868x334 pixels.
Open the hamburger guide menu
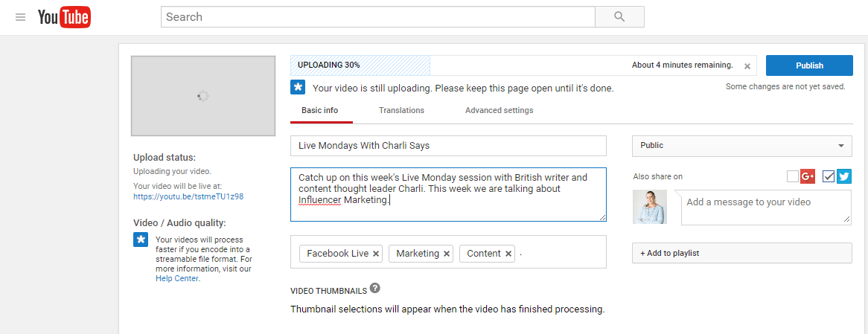[x=20, y=17]
